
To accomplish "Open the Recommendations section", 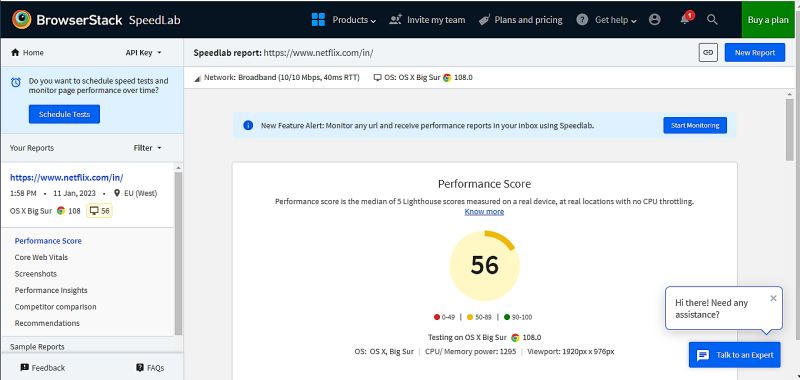I will [47, 323].
